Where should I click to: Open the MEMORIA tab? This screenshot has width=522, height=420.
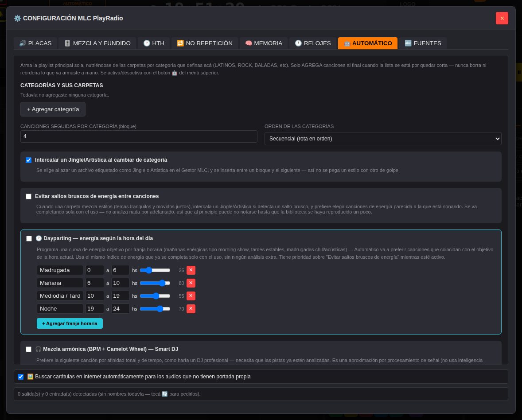pyautogui.click(x=264, y=43)
